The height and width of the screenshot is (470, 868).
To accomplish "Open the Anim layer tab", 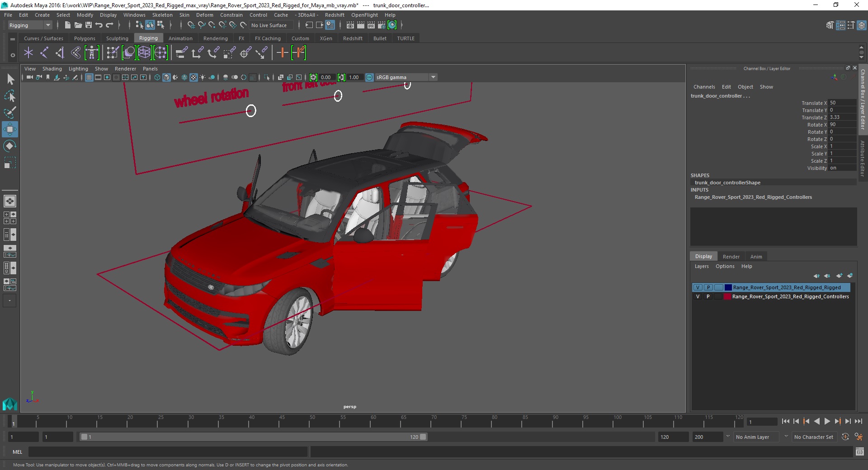I will coord(756,257).
